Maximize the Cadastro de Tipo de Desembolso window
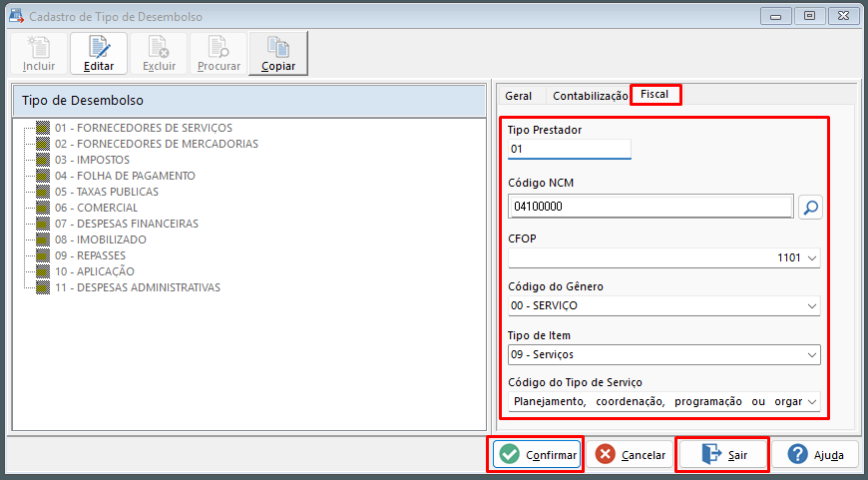 809,16
